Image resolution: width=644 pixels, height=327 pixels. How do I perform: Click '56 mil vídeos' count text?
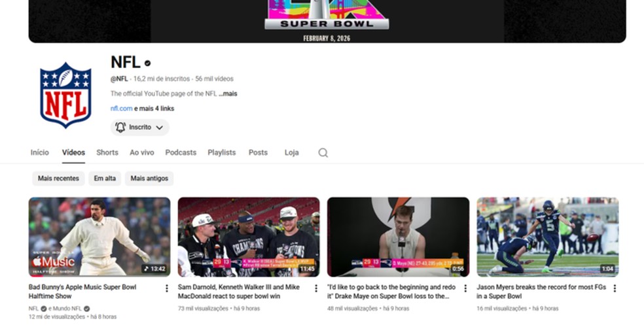pos(215,78)
